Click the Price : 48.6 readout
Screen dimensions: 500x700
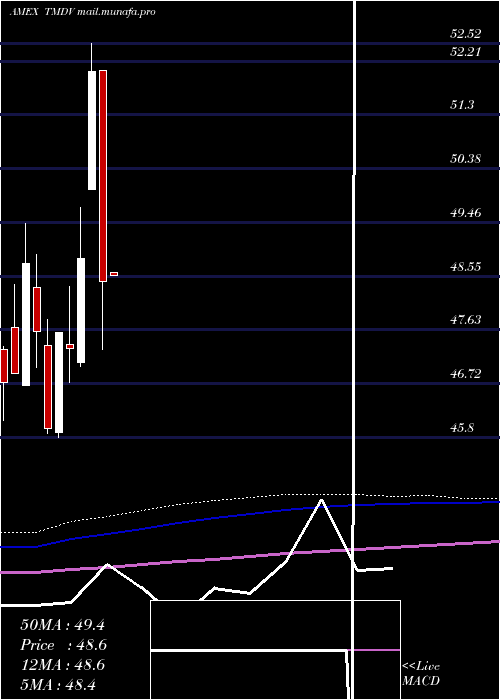63,645
